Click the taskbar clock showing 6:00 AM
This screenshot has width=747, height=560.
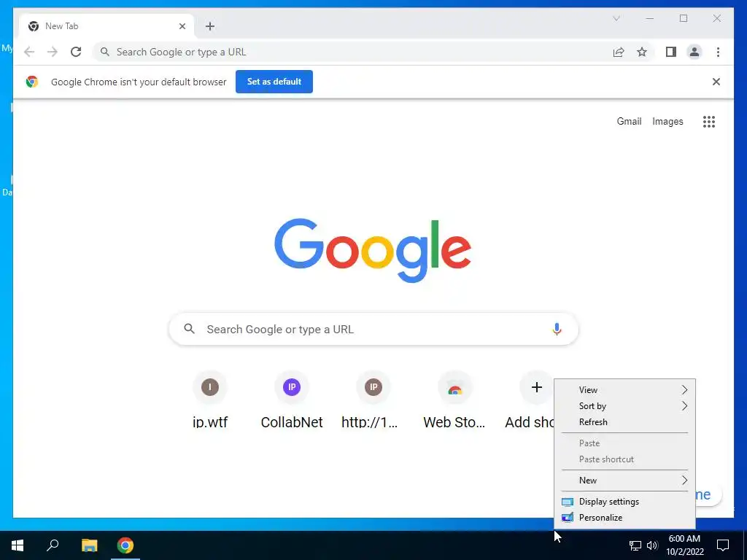coord(684,545)
